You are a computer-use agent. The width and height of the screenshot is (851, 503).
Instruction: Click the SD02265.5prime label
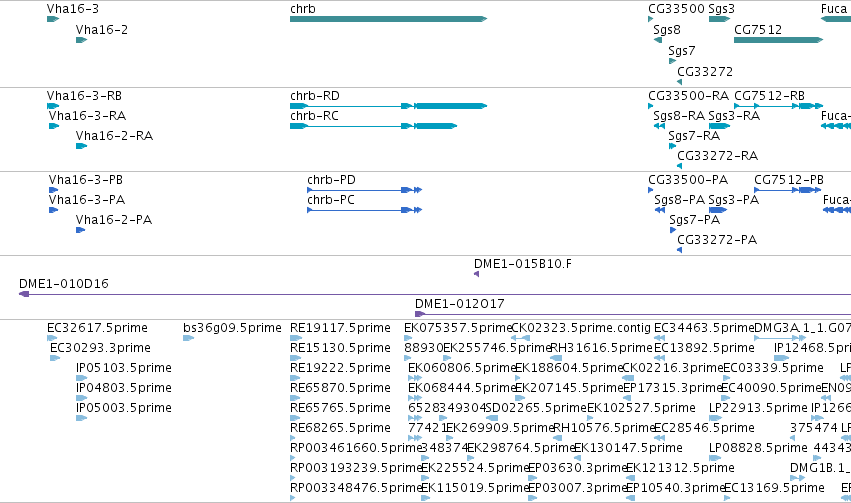pos(536,408)
